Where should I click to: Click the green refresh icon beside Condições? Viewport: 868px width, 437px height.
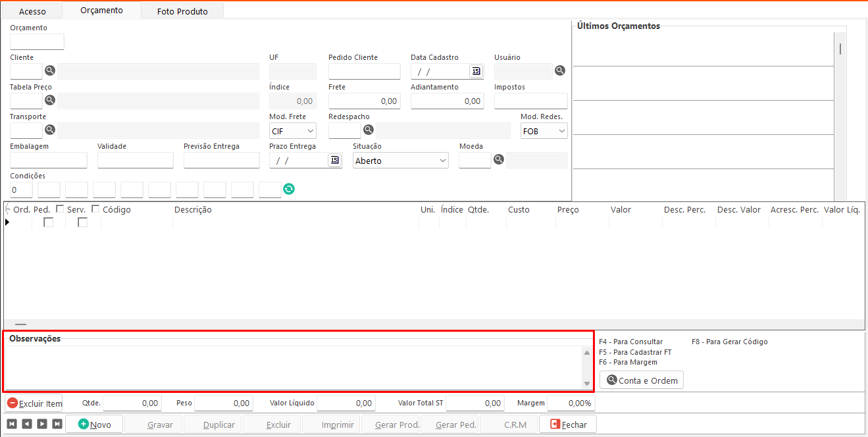pos(289,190)
